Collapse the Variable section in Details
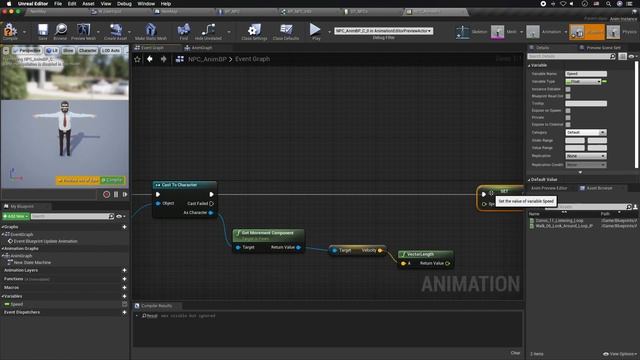The width and height of the screenshot is (640, 360). pyautogui.click(x=529, y=65)
